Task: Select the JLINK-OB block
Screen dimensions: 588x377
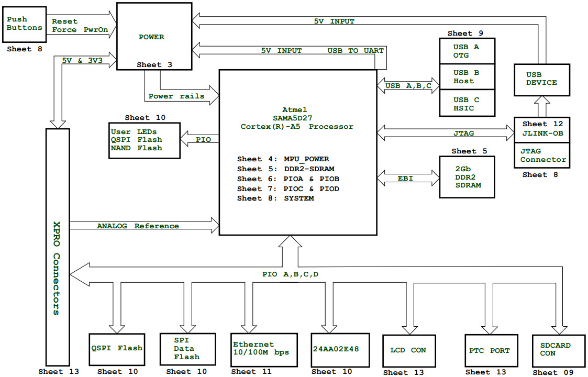Action: click(542, 129)
